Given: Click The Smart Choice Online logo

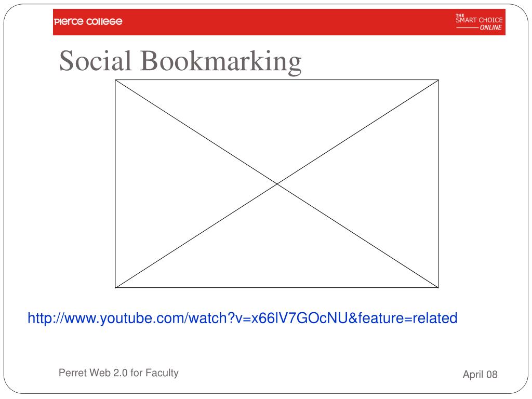Looking at the screenshot, I should click(x=478, y=22).
